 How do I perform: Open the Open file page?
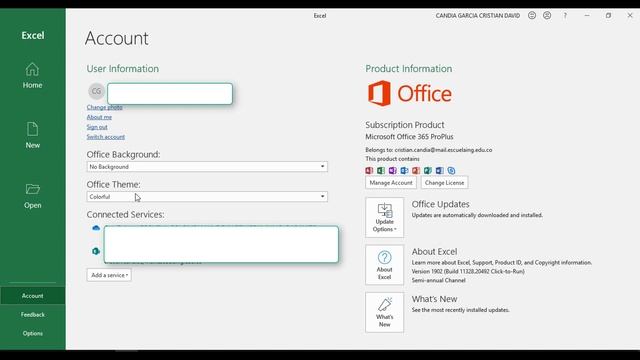tap(32, 196)
